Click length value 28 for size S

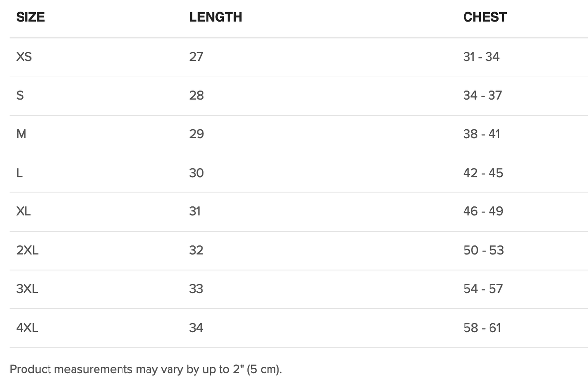pyautogui.click(x=196, y=96)
